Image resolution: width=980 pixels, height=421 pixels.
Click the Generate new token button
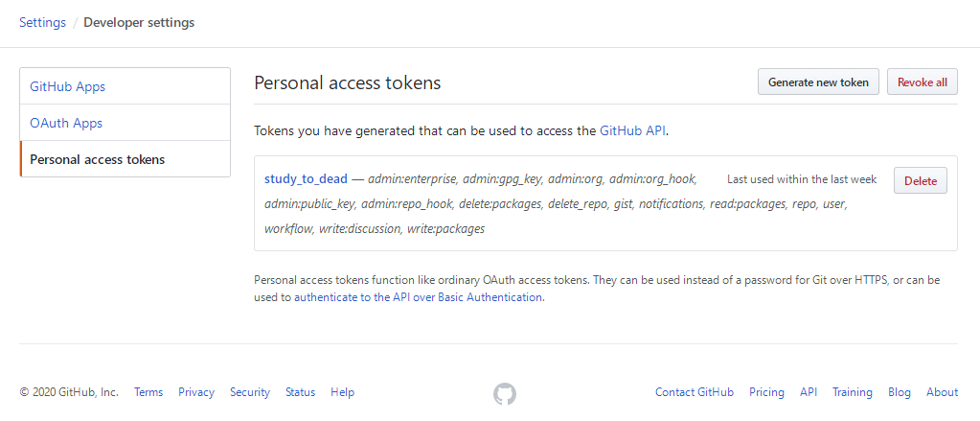click(x=818, y=82)
